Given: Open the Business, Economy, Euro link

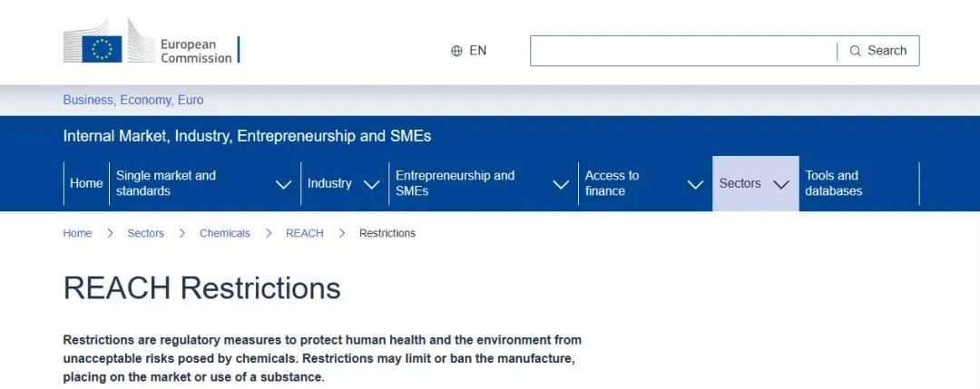Looking at the screenshot, I should pyautogui.click(x=133, y=100).
